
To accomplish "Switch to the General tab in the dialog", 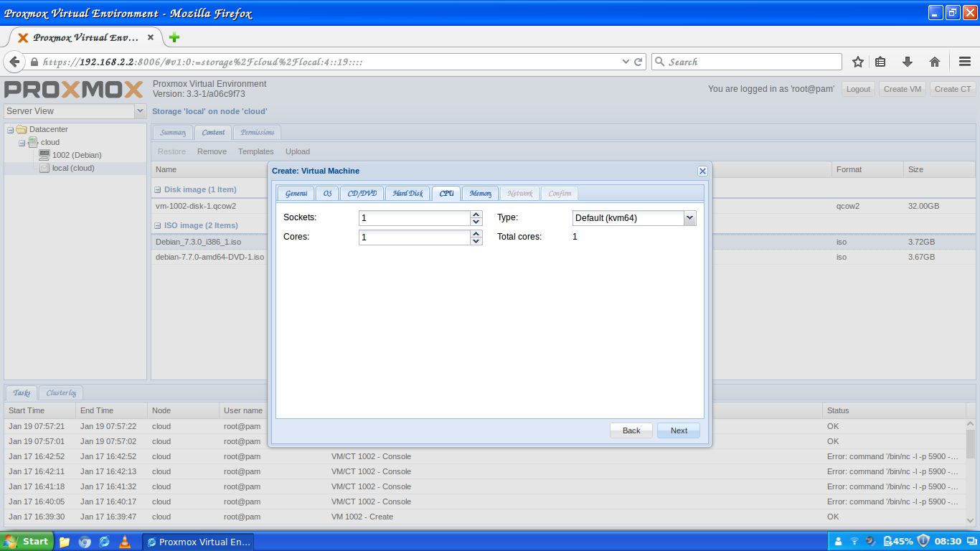I will pyautogui.click(x=296, y=194).
